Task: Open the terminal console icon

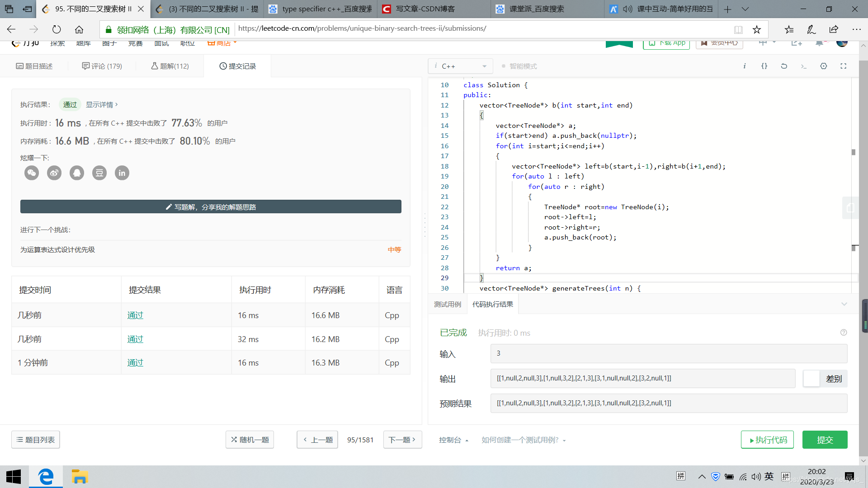Action: 803,66
